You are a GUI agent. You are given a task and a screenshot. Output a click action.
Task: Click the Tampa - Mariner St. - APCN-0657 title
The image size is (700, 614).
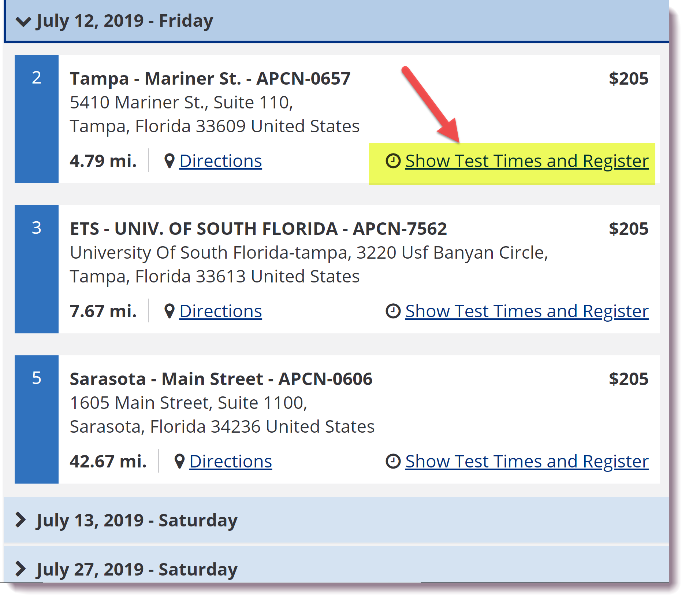tap(210, 79)
